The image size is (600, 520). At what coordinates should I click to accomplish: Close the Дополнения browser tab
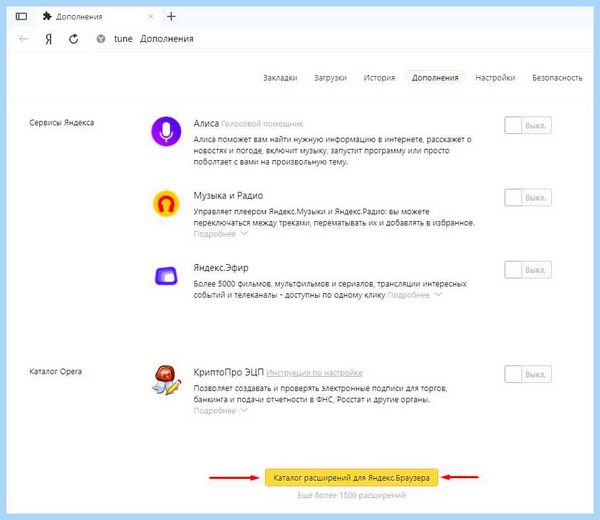pos(150,16)
